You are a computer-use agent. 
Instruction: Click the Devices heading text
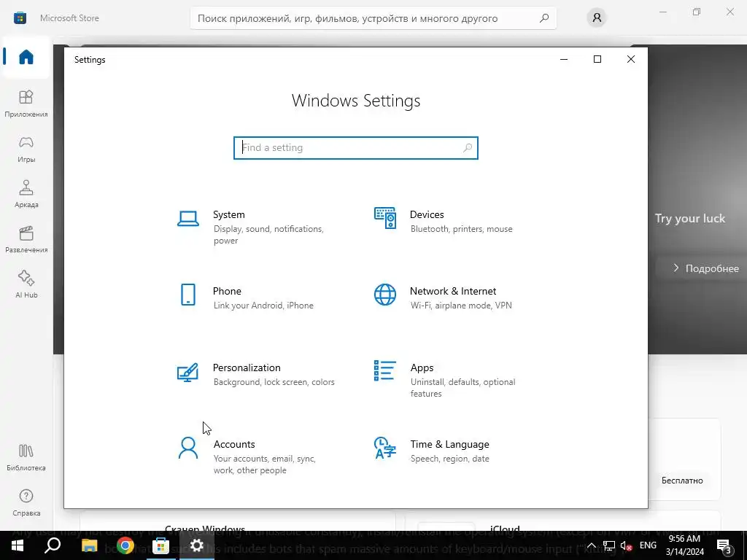pos(427,215)
